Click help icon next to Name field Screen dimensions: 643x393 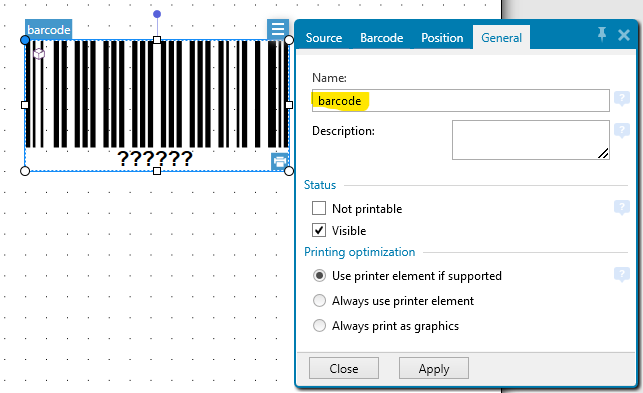coord(622,98)
